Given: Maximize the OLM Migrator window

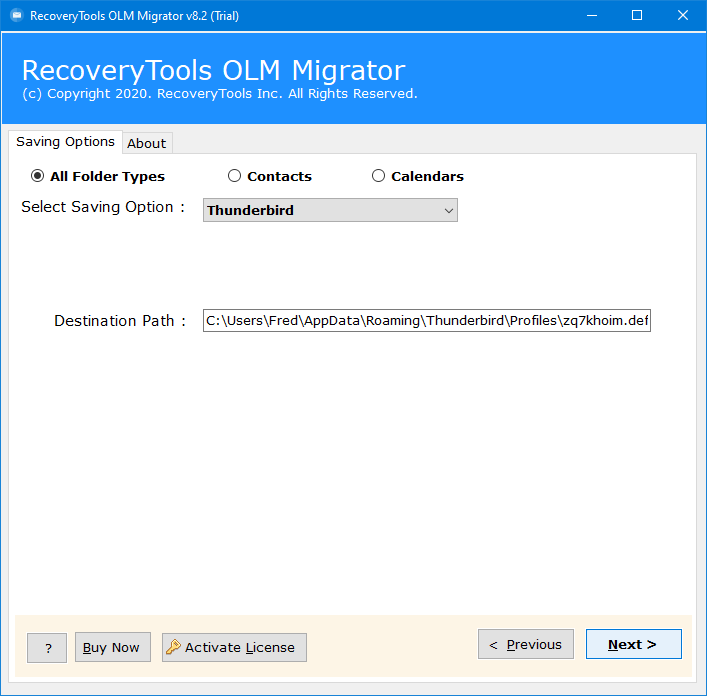Looking at the screenshot, I should [637, 15].
